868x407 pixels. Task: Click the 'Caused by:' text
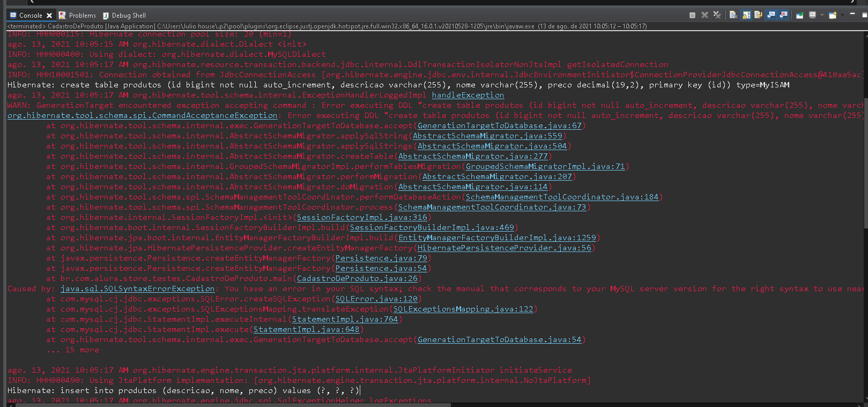click(31, 288)
